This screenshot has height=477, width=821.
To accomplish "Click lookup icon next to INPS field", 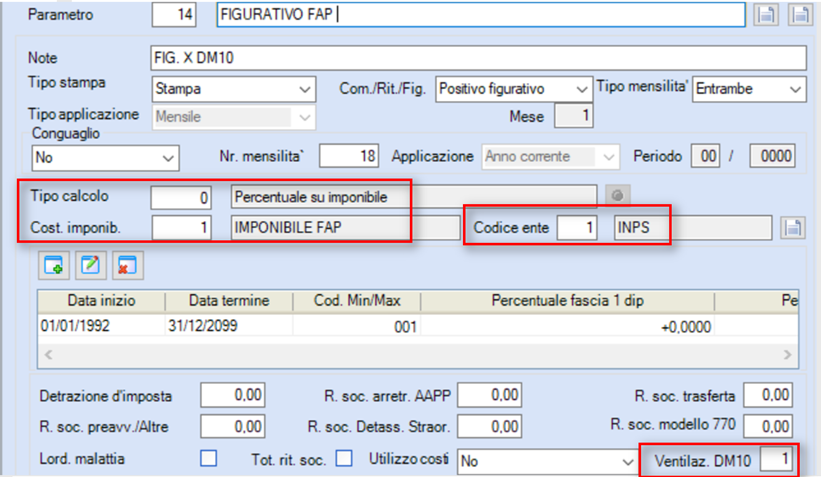I will click(x=793, y=228).
